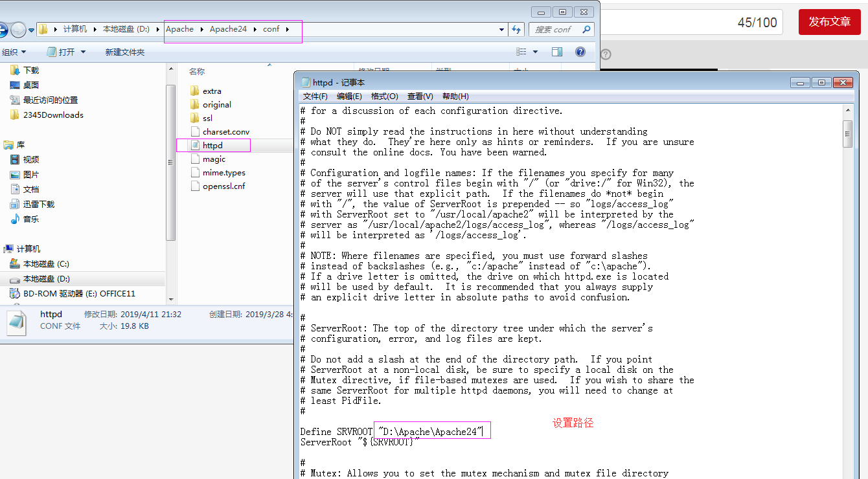Screen dimensions: 868x479
Task: Open Explorer help via the question mark icon
Action: tap(580, 52)
